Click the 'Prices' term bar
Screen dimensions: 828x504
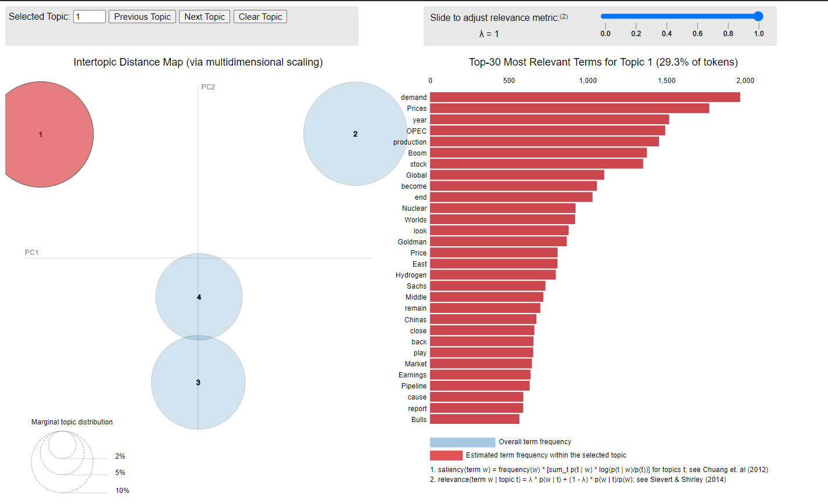click(x=569, y=108)
